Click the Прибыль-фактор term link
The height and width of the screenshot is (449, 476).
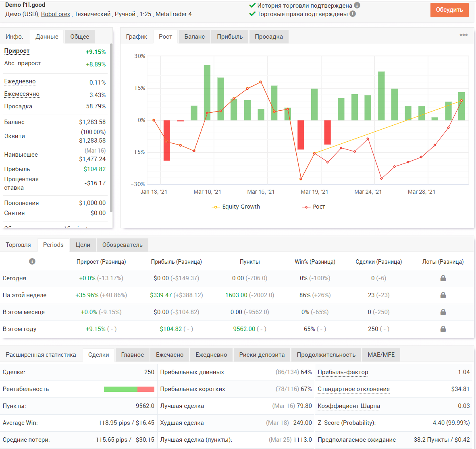click(343, 372)
